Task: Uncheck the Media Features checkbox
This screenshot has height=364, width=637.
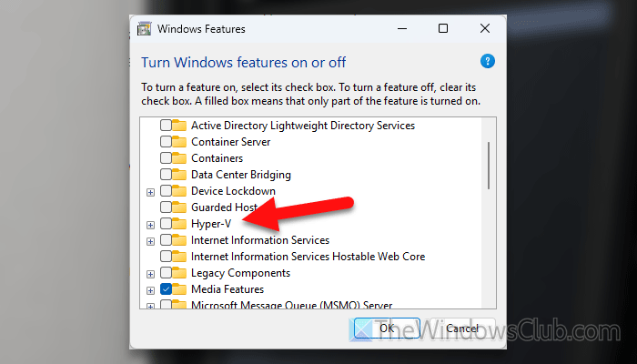Action: [166, 289]
